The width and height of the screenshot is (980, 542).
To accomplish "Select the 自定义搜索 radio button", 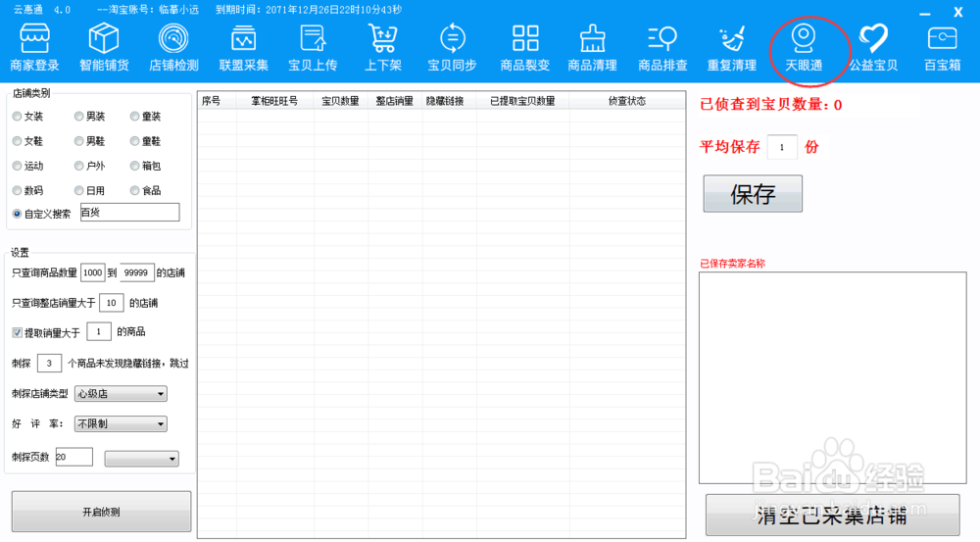I will coord(17,214).
